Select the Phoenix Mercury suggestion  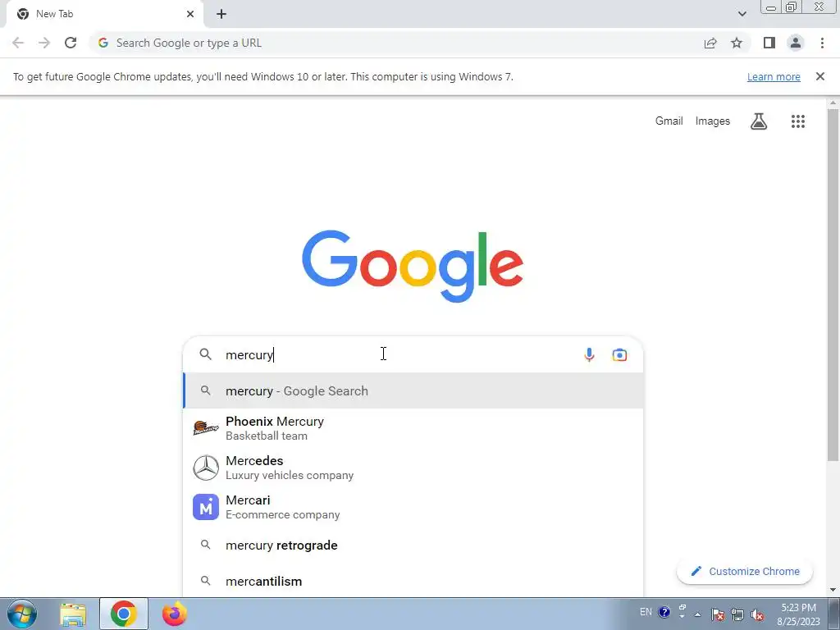point(413,428)
